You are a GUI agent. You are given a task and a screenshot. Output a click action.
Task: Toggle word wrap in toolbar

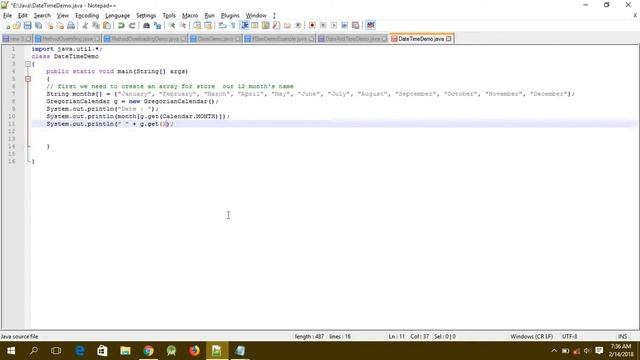(x=222, y=25)
